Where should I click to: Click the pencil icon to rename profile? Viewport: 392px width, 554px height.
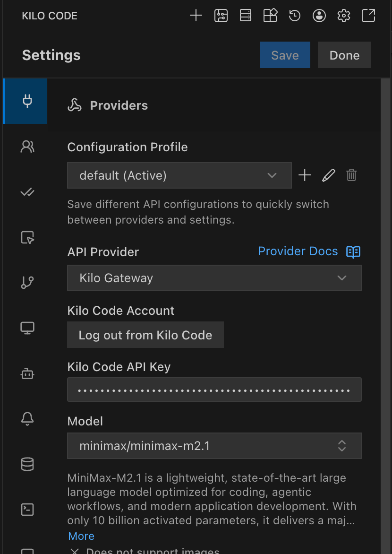pos(328,175)
